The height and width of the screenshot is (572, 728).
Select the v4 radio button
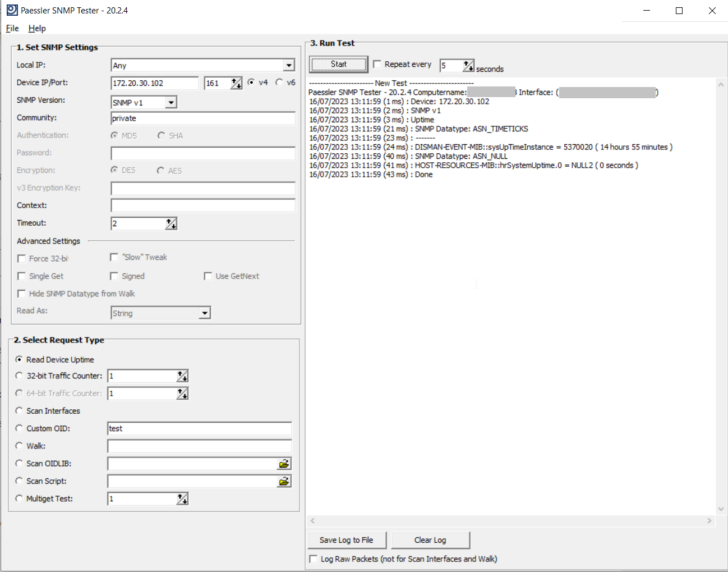point(251,82)
